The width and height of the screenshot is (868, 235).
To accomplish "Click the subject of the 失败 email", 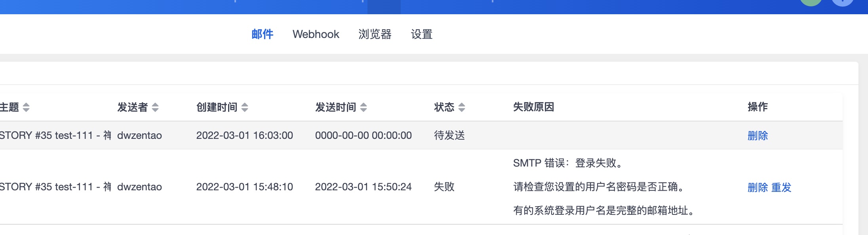I will [55, 187].
